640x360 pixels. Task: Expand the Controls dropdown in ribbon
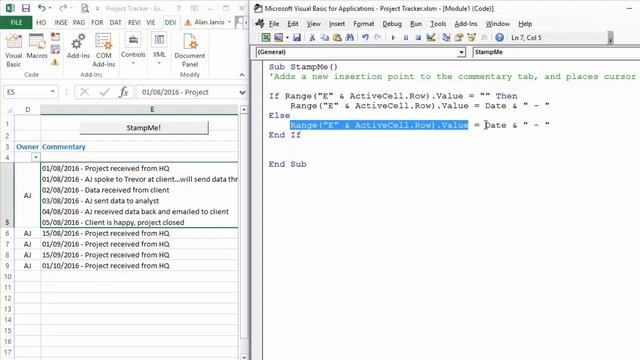click(133, 64)
